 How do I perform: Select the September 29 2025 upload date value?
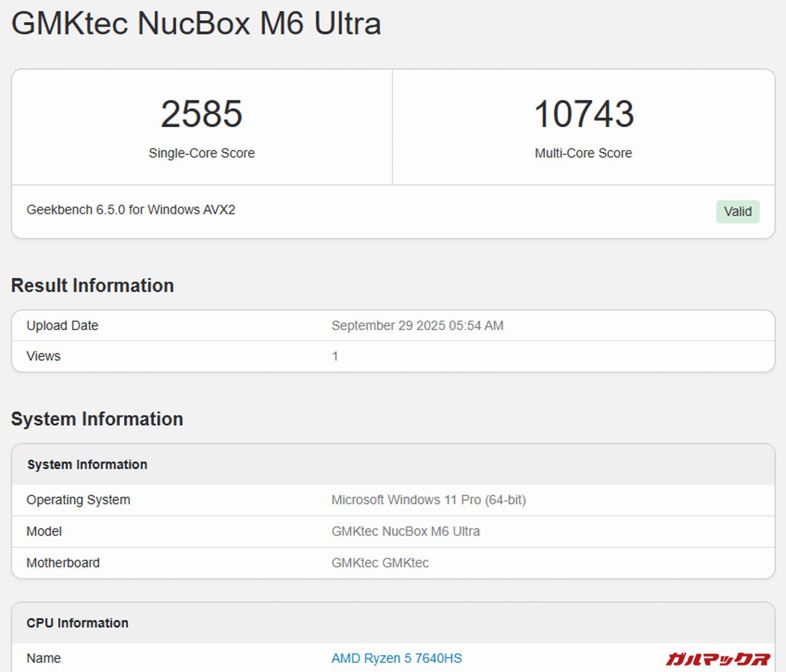417,326
